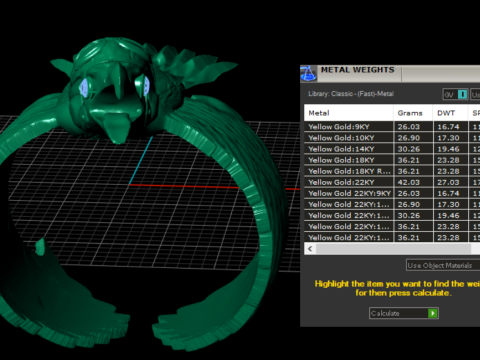Click the cyan axis line in viewport
The image size is (480, 360).
point(141,160)
